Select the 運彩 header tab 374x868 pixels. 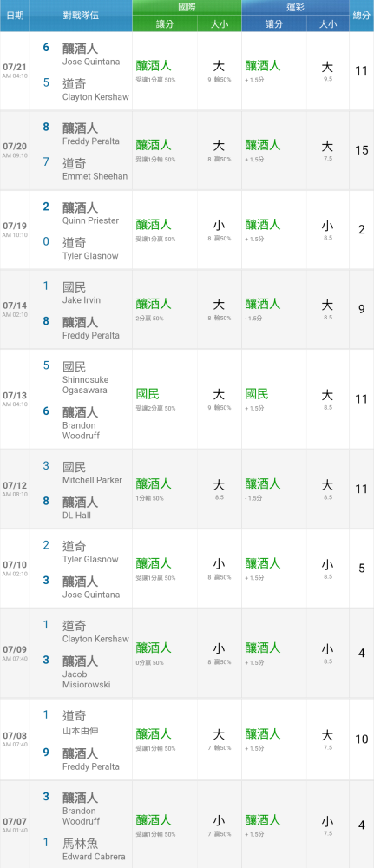coord(295,9)
